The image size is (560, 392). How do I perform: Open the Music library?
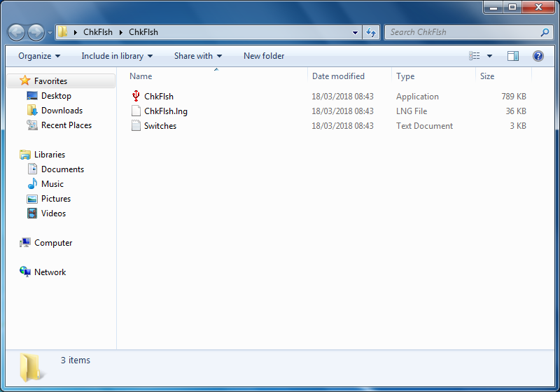click(52, 184)
